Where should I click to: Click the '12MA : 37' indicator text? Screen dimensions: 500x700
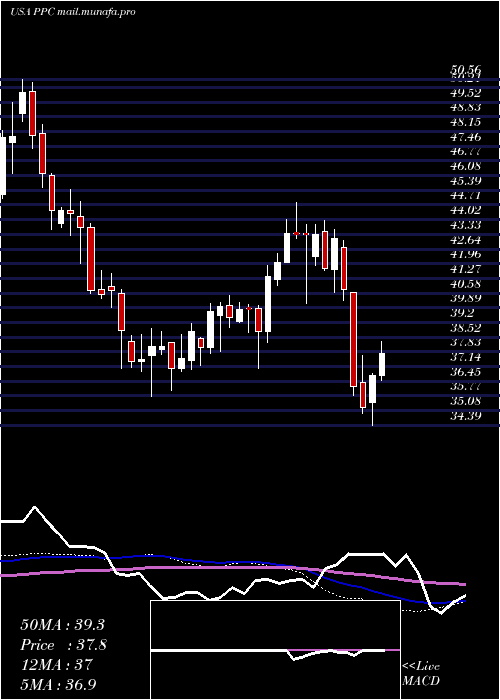[x=56, y=665]
